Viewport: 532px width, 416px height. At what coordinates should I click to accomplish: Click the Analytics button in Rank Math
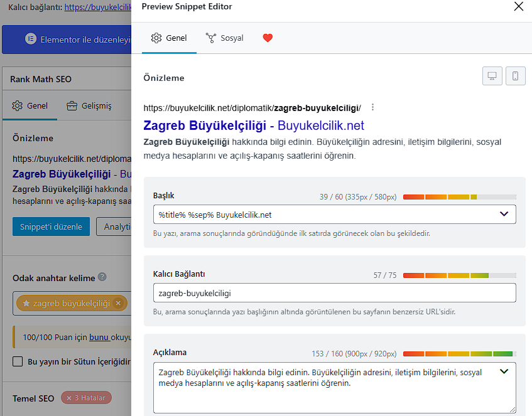[x=114, y=227]
